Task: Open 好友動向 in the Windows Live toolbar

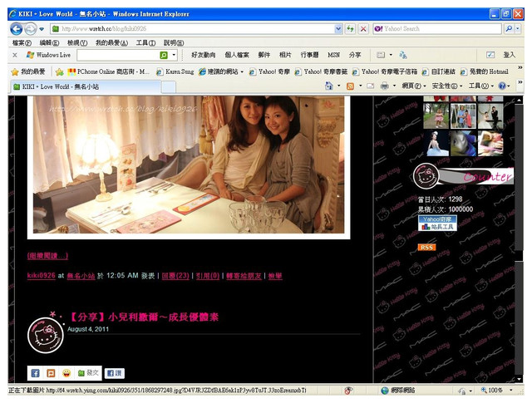Action: click(203, 55)
